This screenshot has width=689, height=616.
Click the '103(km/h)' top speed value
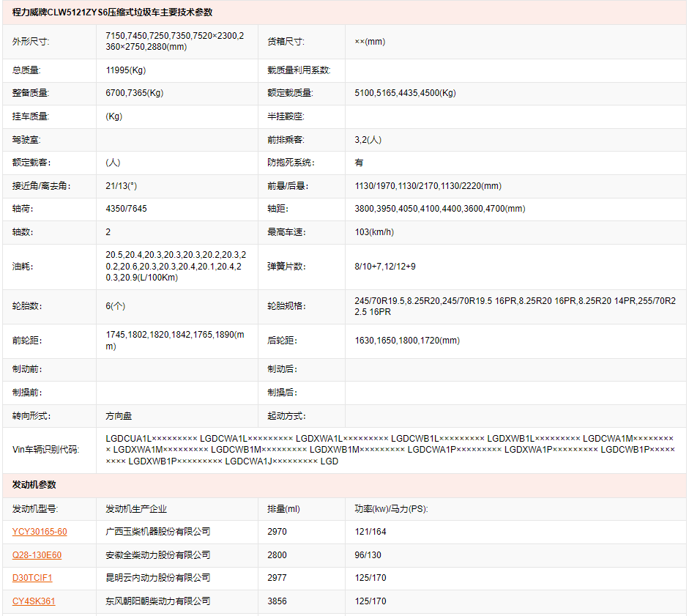374,232
